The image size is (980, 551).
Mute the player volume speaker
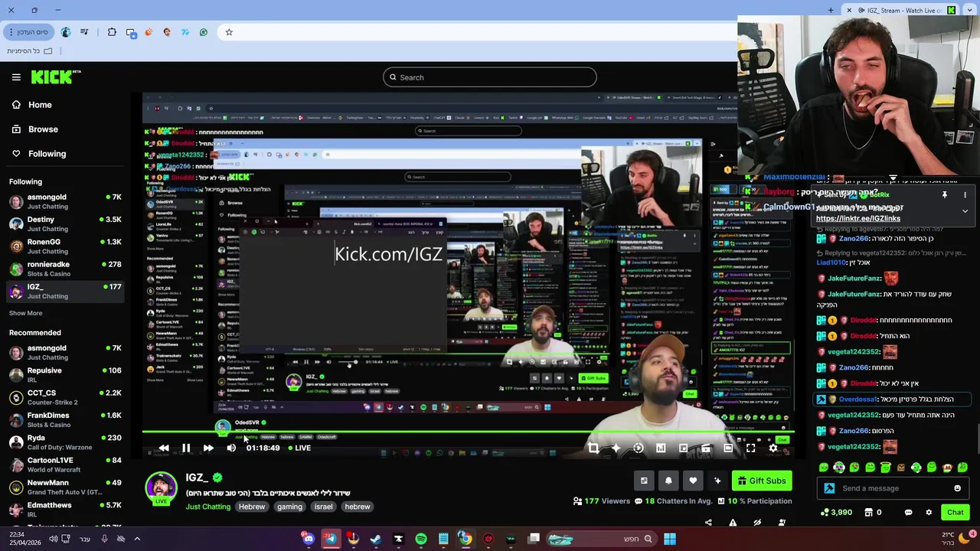click(x=231, y=448)
